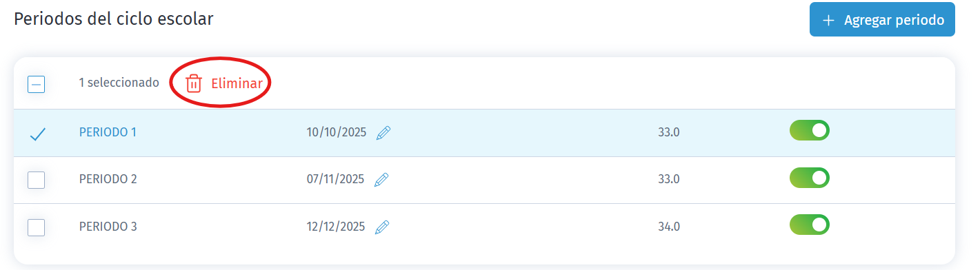This screenshot has height=270, width=980.
Task: Click the red Eliminar text
Action: tap(237, 83)
